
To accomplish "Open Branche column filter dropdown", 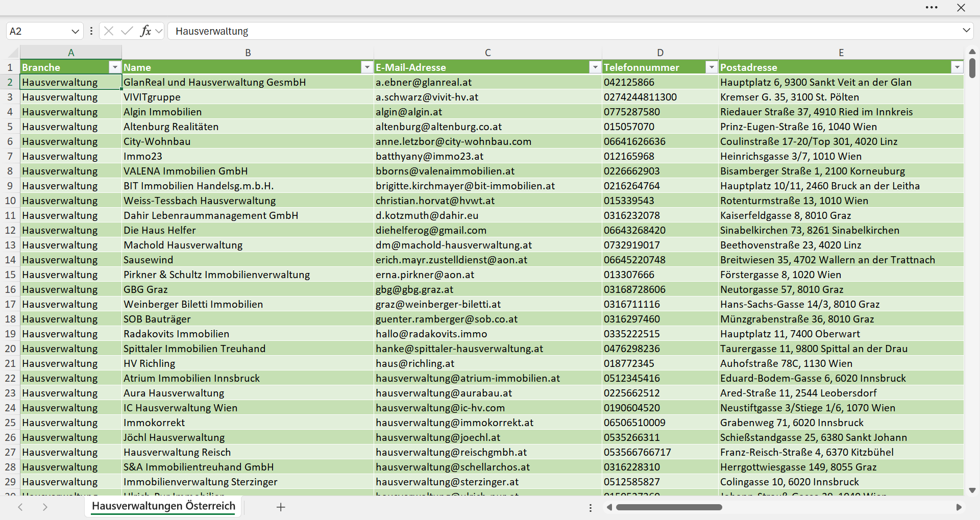I will [x=115, y=67].
